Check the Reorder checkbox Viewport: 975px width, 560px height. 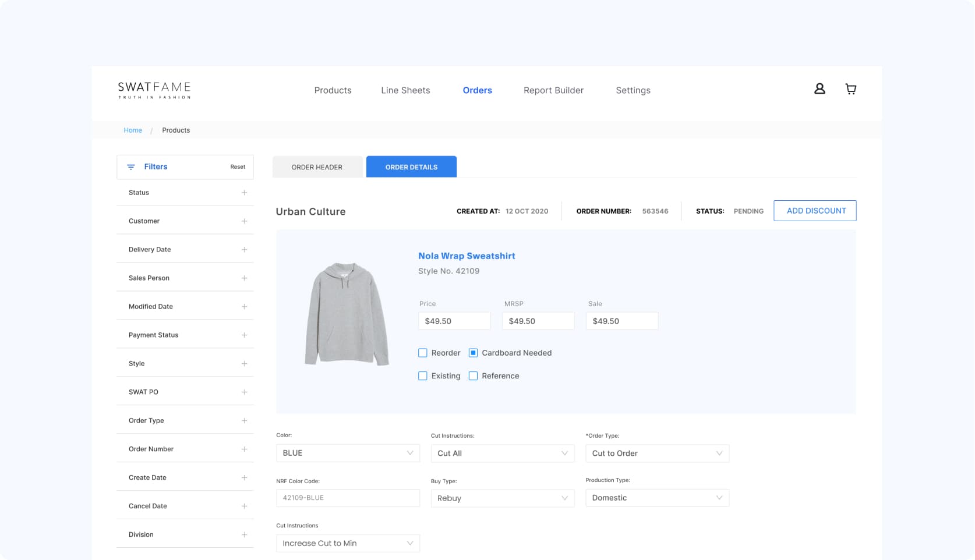coord(423,353)
